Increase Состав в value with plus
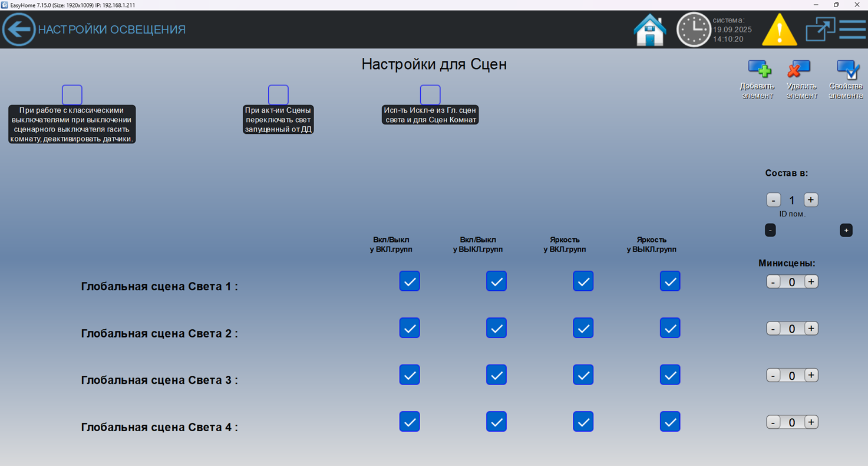 pos(811,200)
